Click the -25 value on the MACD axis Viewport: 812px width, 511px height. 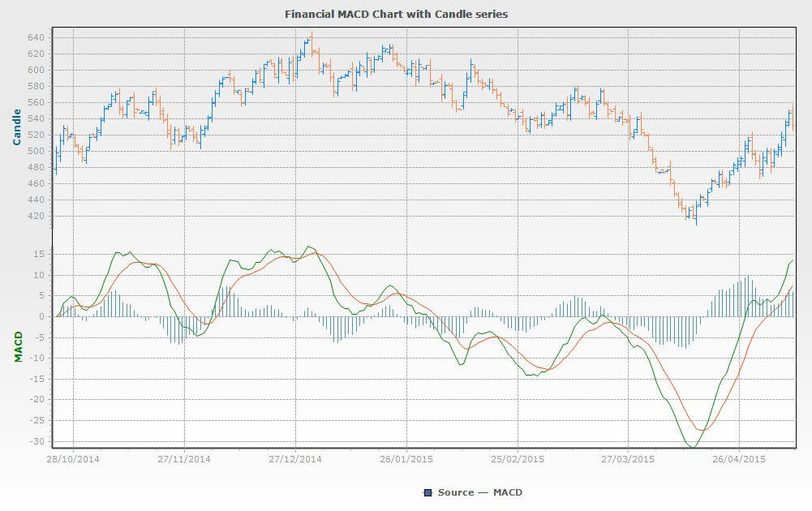[x=37, y=420]
